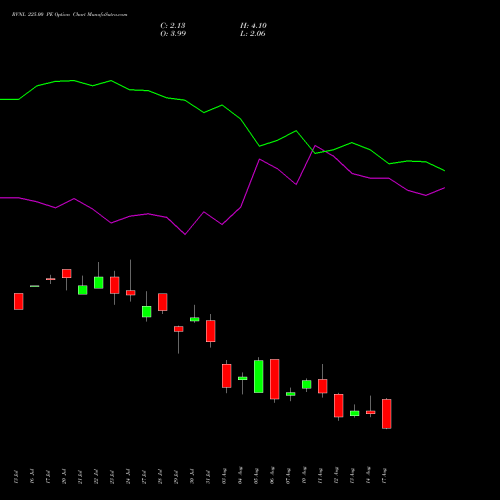Screen dimensions: 500x500
Task: Click the open value O: 3.99
Action: click(x=173, y=34)
